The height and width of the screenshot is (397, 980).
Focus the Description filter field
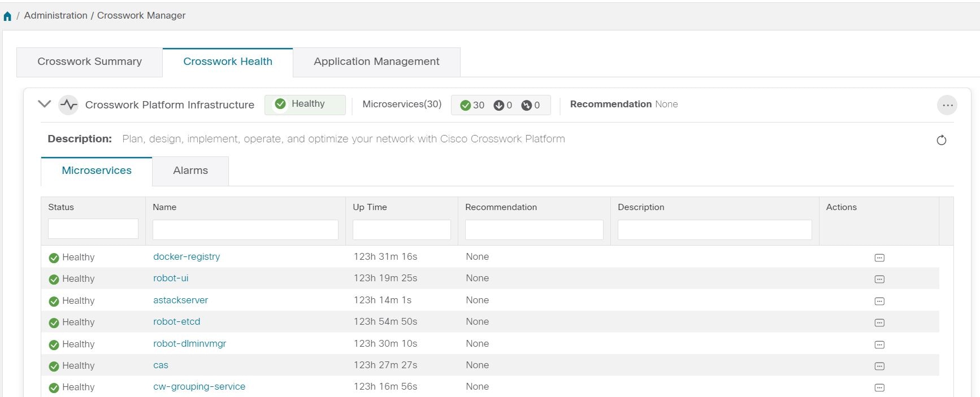[714, 230]
